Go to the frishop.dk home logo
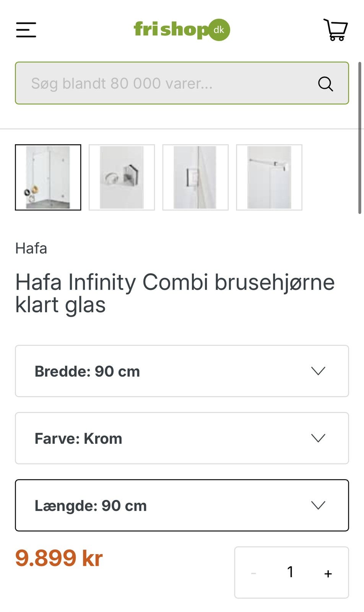The image size is (364, 612). pos(182,29)
